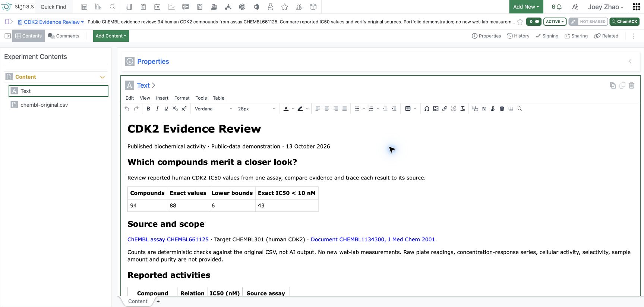Select chembl-original.csv in contents list
This screenshot has height=307, width=644.
[x=59, y=105]
